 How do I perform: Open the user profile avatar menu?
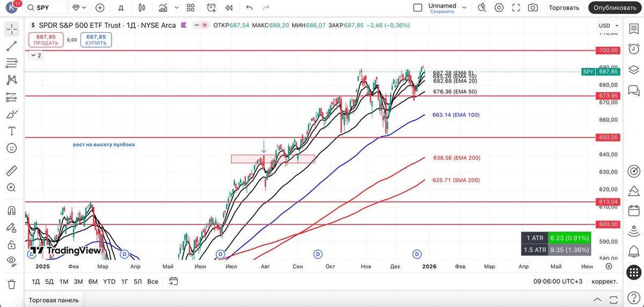12,8
